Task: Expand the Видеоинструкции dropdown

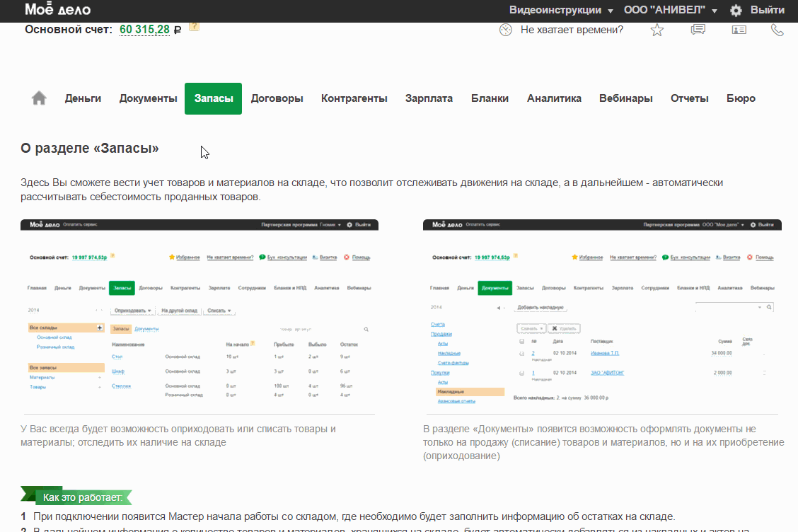Action: coord(561,10)
